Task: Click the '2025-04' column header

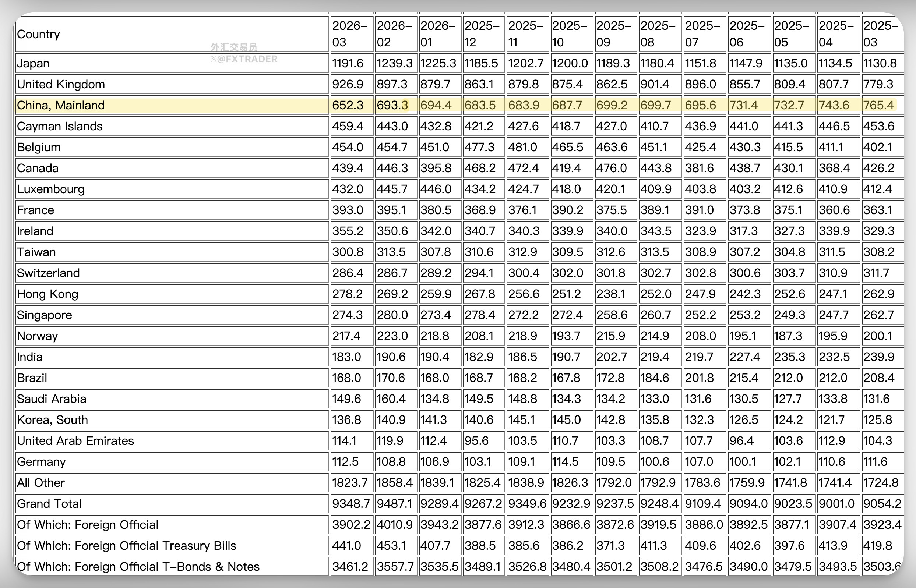Action: click(838, 34)
